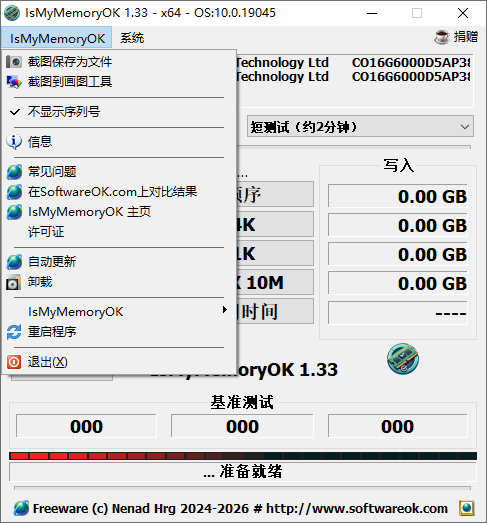Open 信息 from the menu
This screenshot has height=523, width=487.
119,142
